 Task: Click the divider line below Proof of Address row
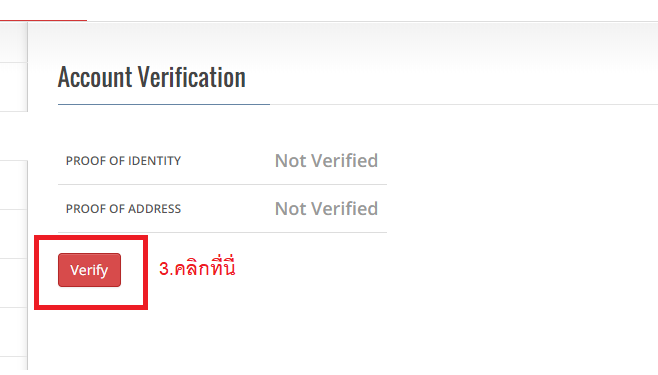click(x=222, y=232)
